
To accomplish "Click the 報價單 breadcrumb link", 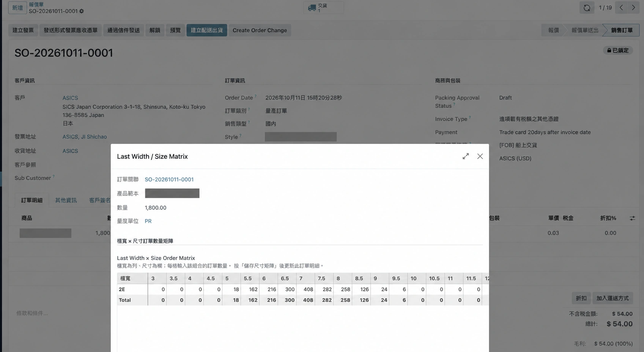I will (36, 5).
